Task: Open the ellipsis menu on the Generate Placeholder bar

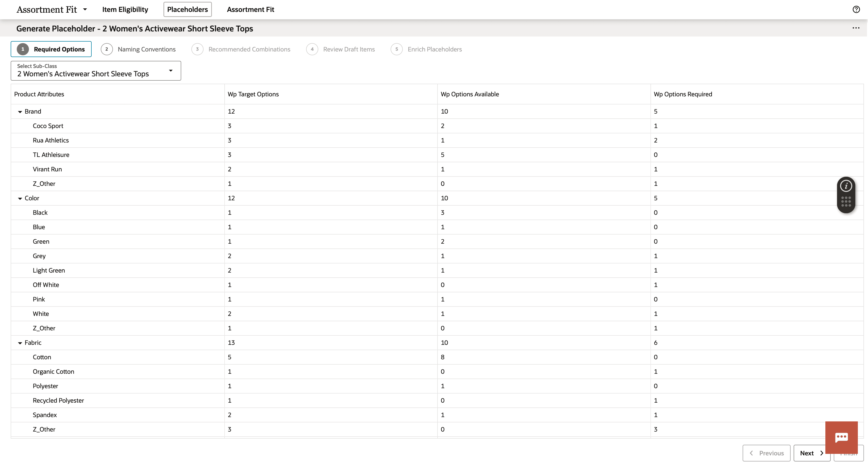Action: click(856, 28)
